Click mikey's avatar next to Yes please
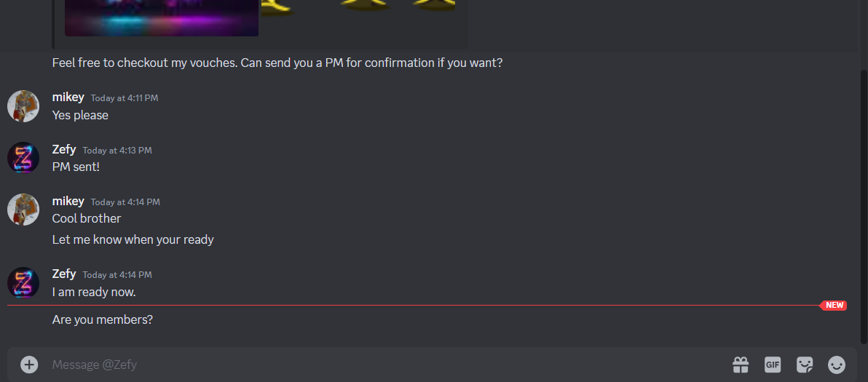 23,106
